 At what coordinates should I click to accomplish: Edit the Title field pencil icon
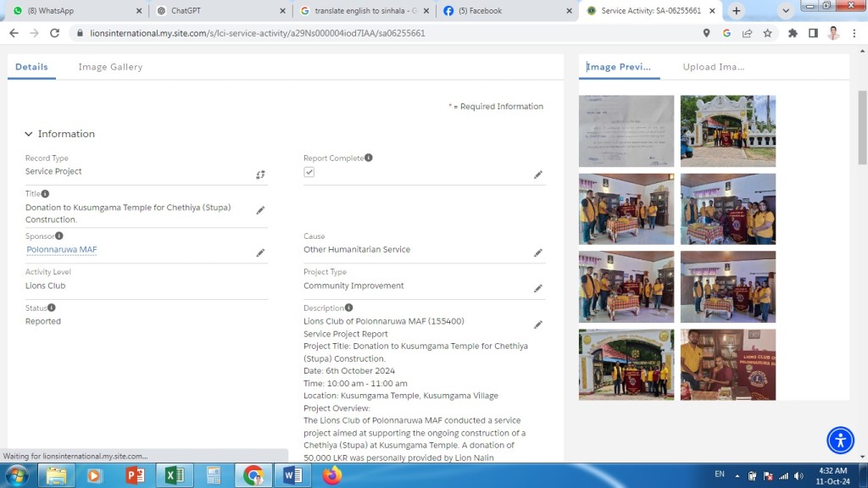(260, 210)
